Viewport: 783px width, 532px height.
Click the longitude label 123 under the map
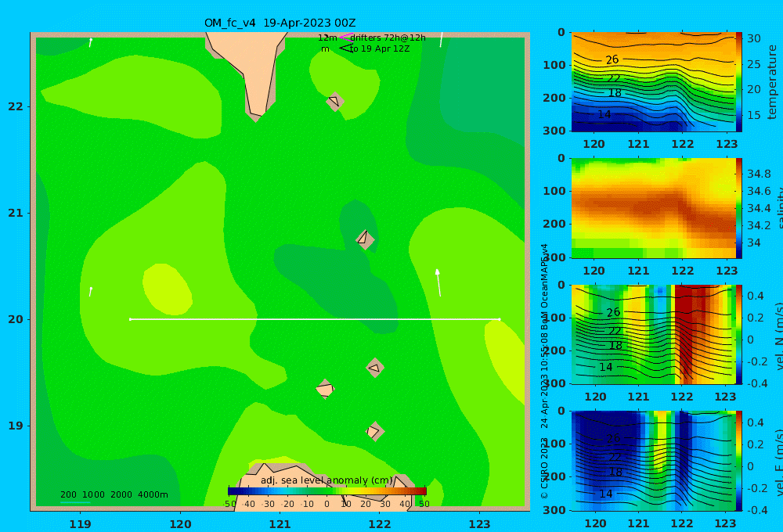click(479, 524)
